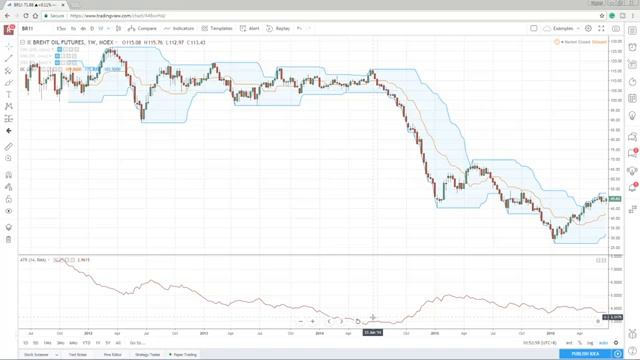Select the 1Y date range
Viewport: 640px width, 360px height.
click(98, 343)
